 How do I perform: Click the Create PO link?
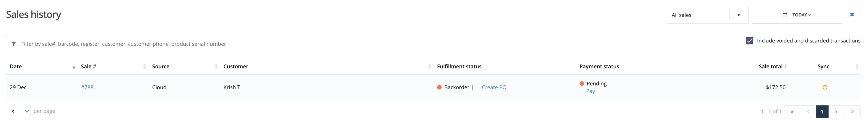pos(494,87)
